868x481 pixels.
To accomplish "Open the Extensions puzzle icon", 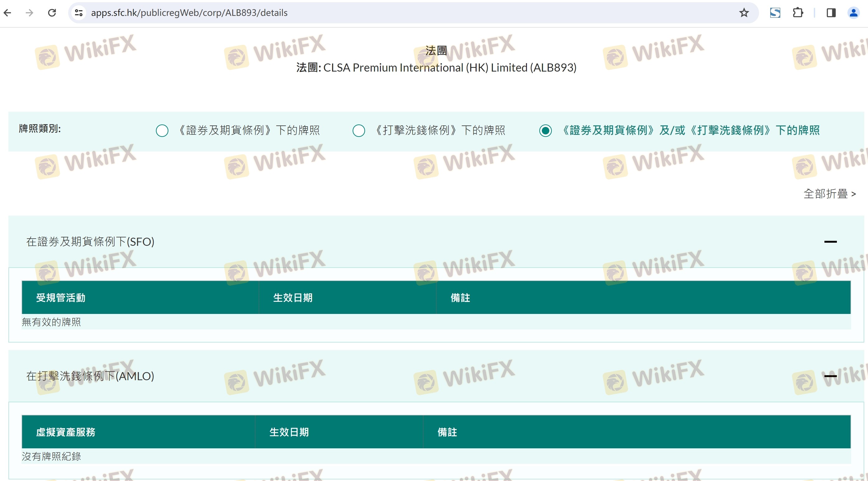I will tap(798, 13).
